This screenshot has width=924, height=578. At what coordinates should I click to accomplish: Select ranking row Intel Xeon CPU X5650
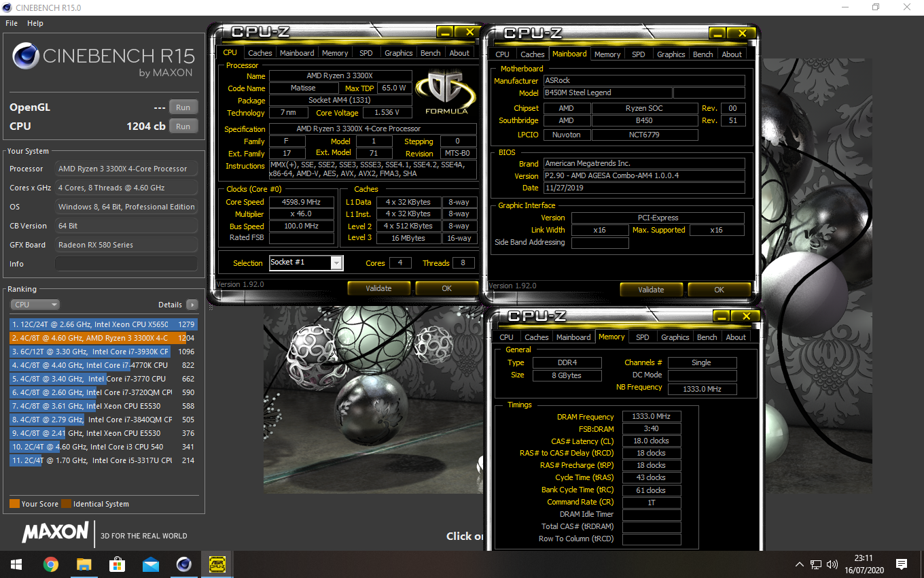[103, 324]
